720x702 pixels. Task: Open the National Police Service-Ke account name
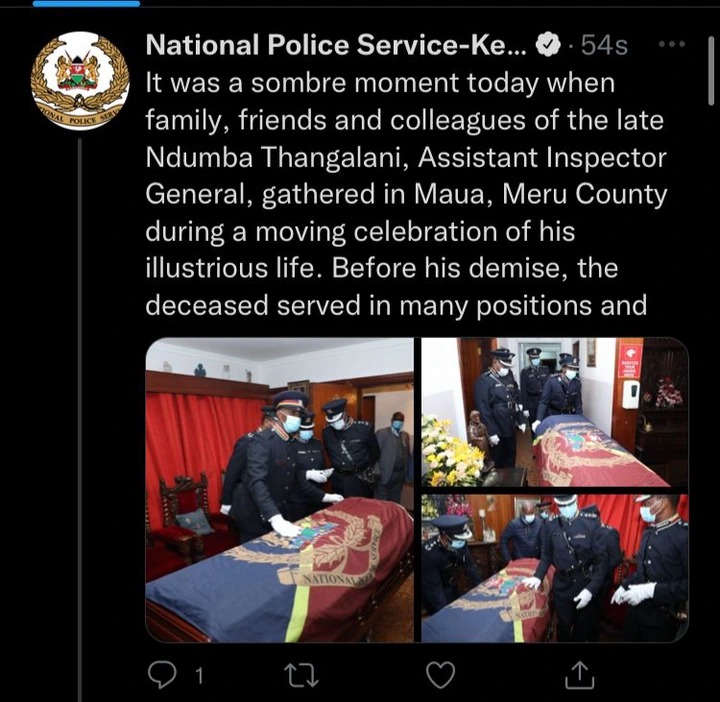click(x=337, y=45)
